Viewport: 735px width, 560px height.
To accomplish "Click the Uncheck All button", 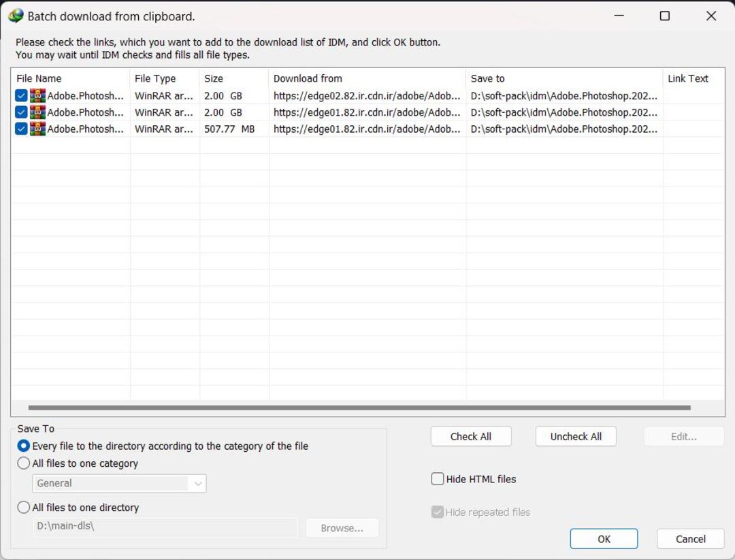I will pos(576,436).
